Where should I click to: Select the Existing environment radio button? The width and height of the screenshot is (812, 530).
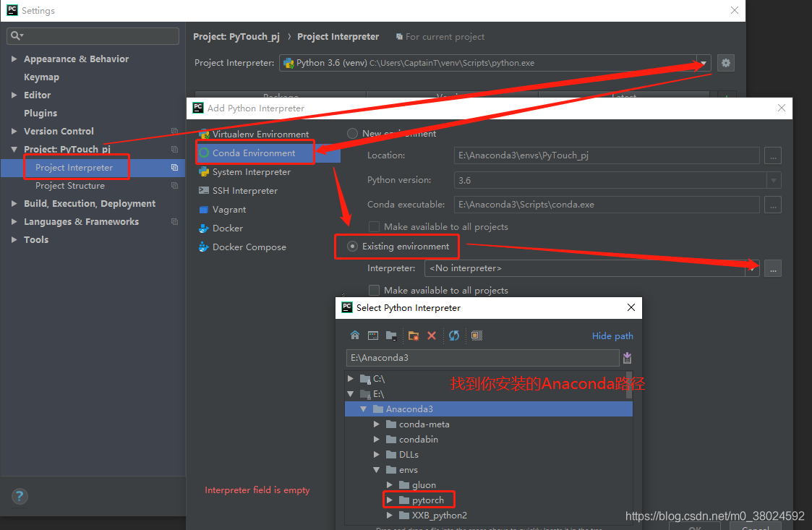(353, 247)
